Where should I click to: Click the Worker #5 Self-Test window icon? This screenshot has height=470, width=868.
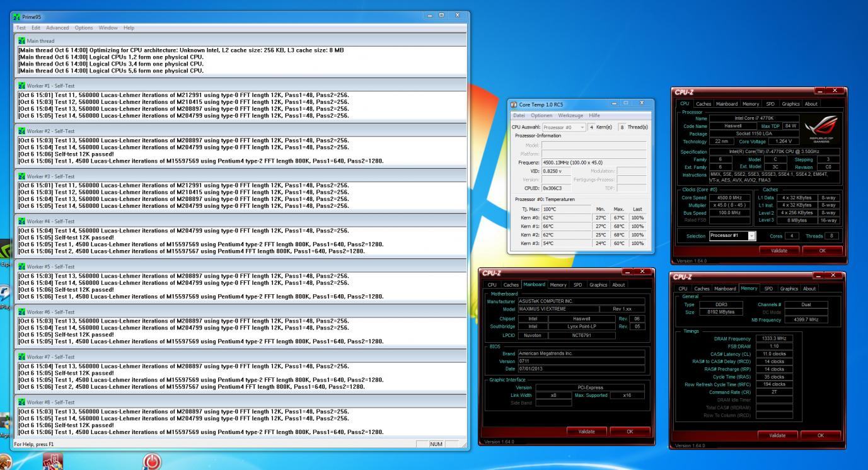coord(22,267)
